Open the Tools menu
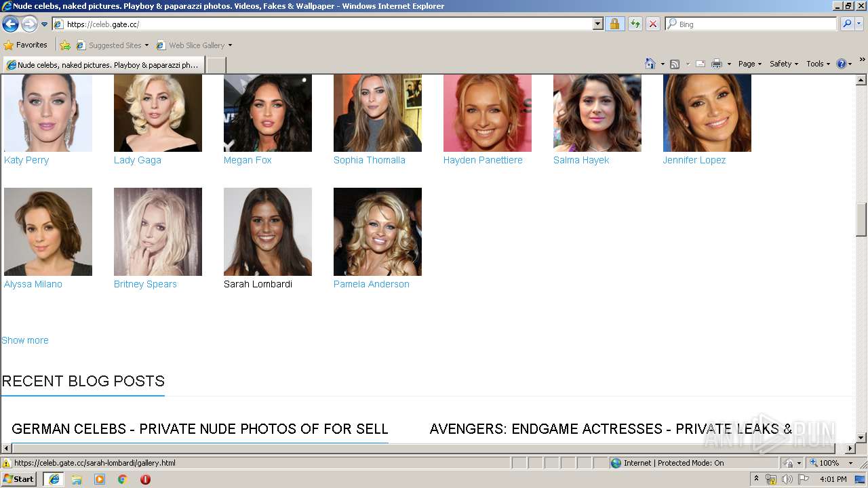868x488 pixels. (x=818, y=64)
